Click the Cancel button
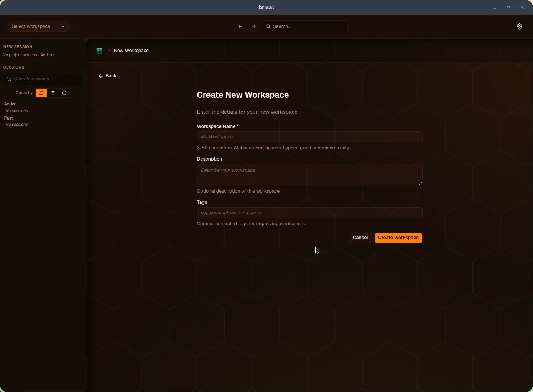 pyautogui.click(x=360, y=238)
